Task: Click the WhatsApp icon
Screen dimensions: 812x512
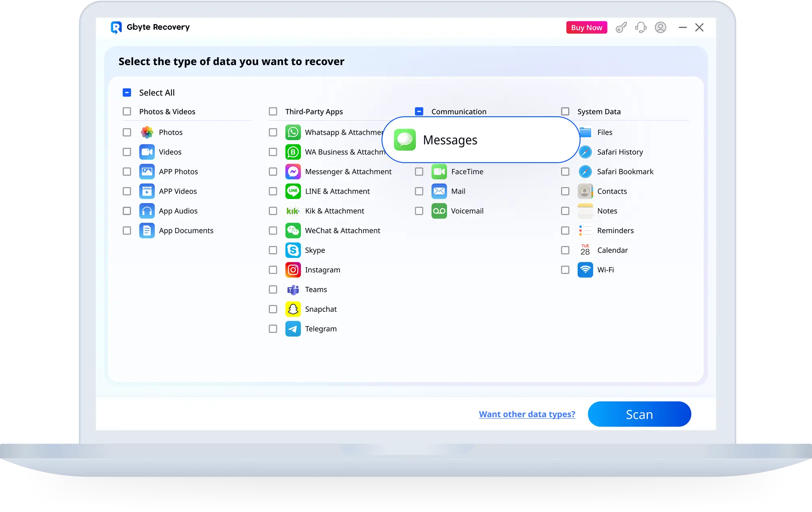Action: (293, 132)
